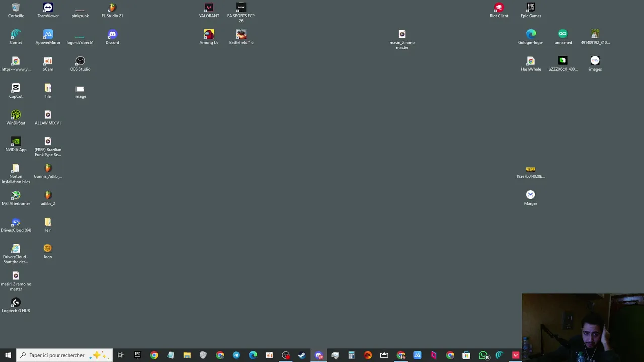
Task: Select the images file icon
Action: click(595, 64)
